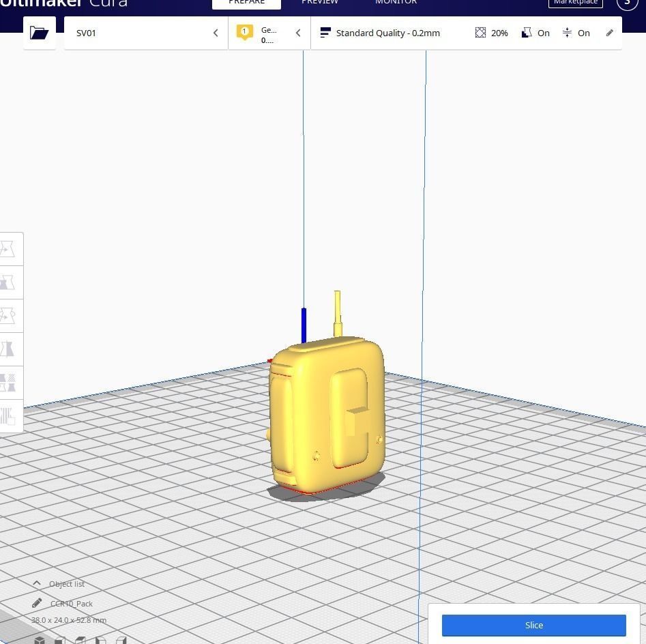The height and width of the screenshot is (644, 646).
Task: Click the support On icon
Action: 527,33
